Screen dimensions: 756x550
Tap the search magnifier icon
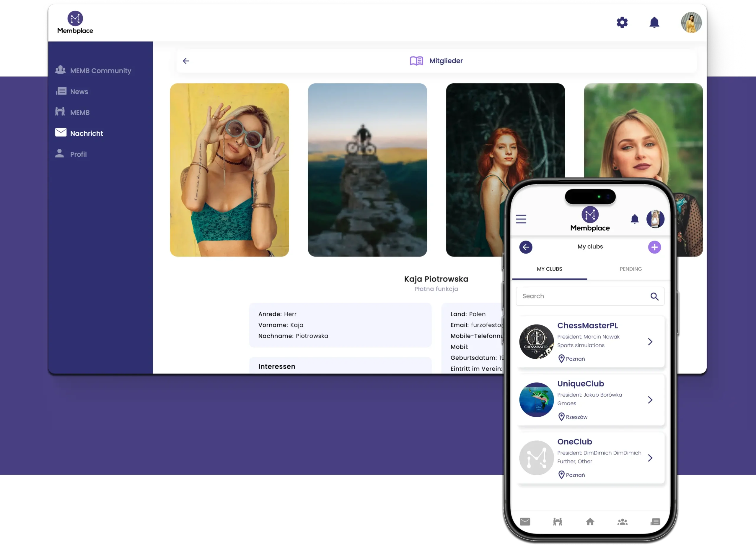654,296
